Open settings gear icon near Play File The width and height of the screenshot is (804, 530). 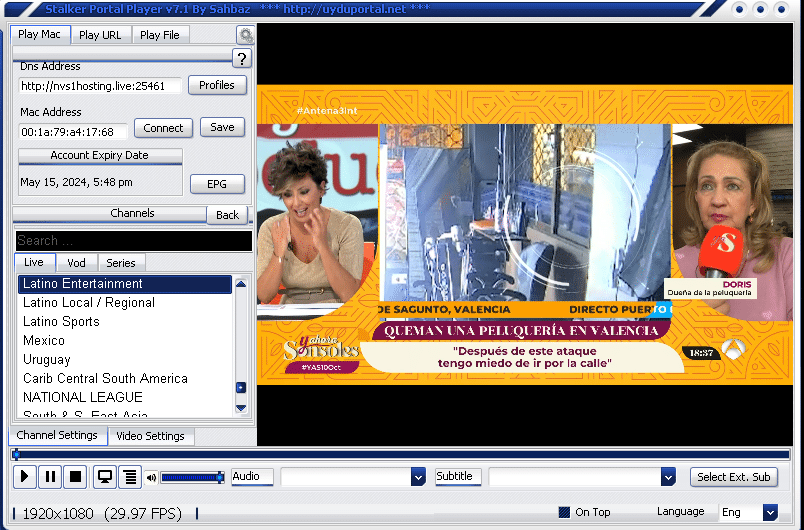(246, 35)
